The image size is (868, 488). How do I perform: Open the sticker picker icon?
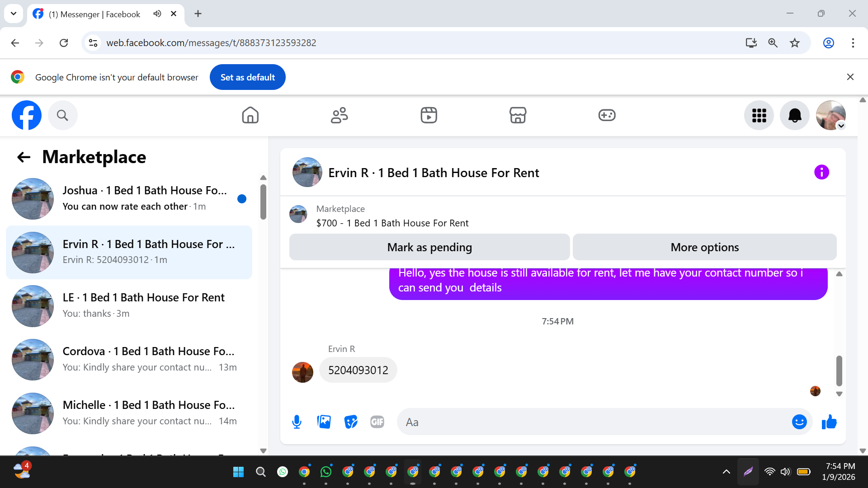coord(350,422)
